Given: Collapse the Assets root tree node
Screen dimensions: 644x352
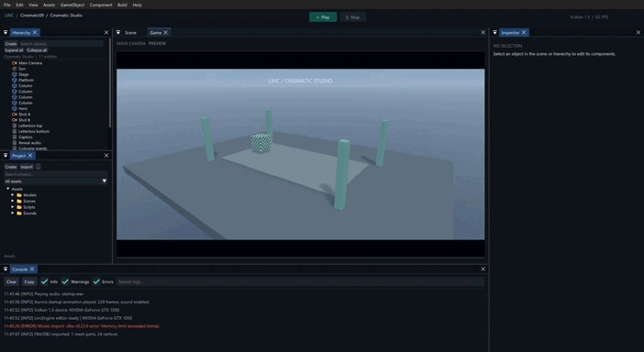Looking at the screenshot, I should (8, 189).
